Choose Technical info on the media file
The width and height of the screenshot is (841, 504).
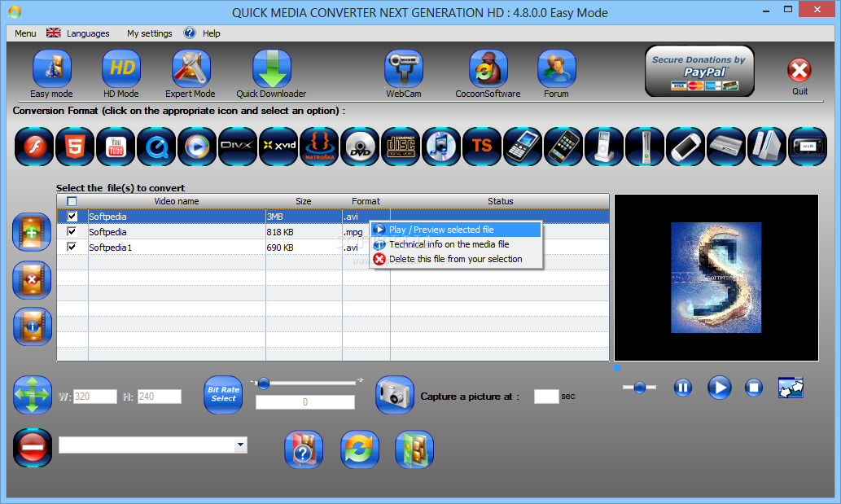(x=456, y=244)
